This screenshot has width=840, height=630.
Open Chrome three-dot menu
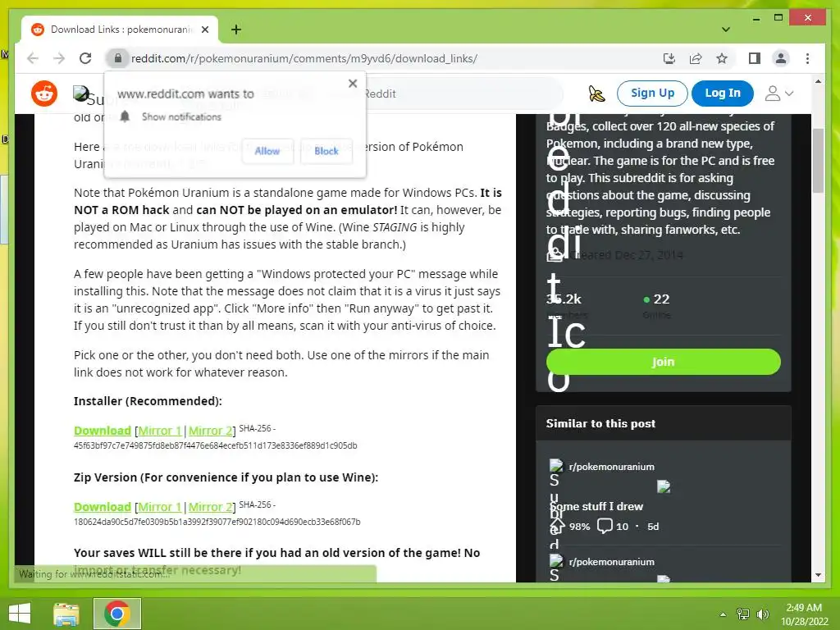[x=807, y=58]
